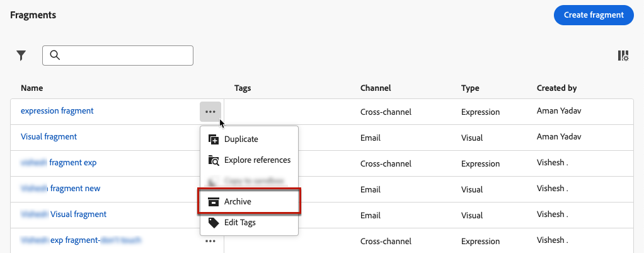
Task: Open more actions on last row
Action: pyautogui.click(x=210, y=240)
